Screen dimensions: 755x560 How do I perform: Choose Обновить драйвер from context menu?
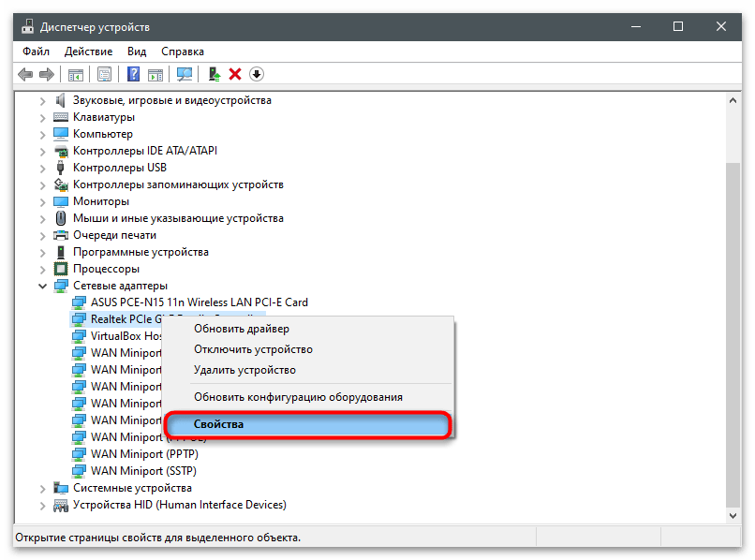coord(308,329)
